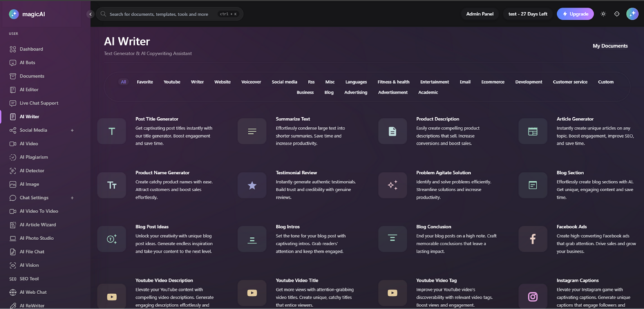This screenshot has height=309, width=644.
Task: Click the focus mode target icon
Action: pos(616,14)
